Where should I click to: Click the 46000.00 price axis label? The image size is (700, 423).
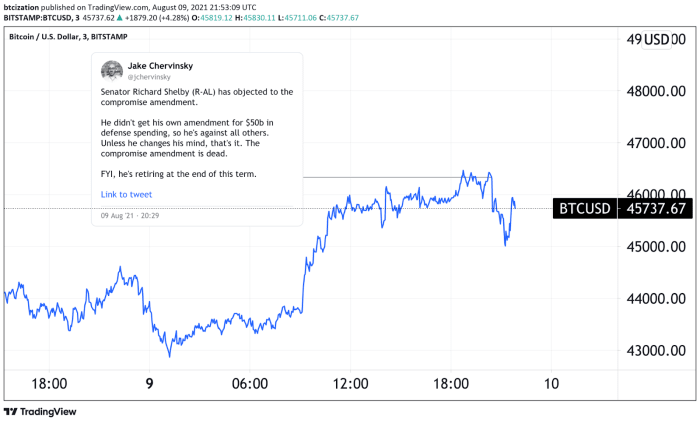(655, 194)
